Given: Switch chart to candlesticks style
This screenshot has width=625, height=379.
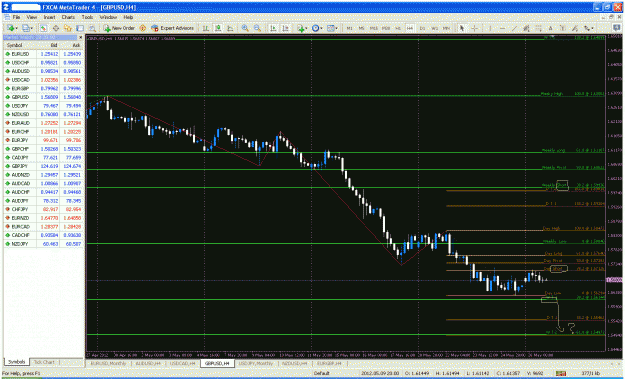Looking at the screenshot, I should (218, 28).
